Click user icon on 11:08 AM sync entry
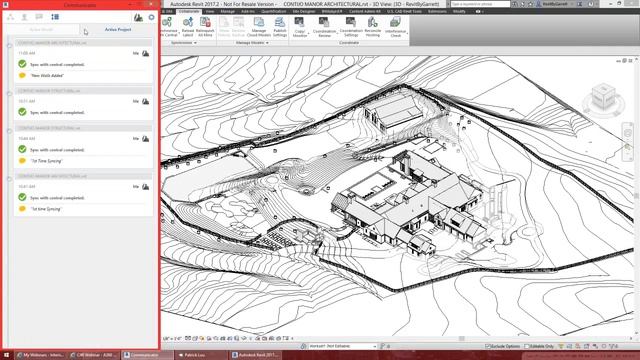This screenshot has width=640, height=360. [145, 53]
